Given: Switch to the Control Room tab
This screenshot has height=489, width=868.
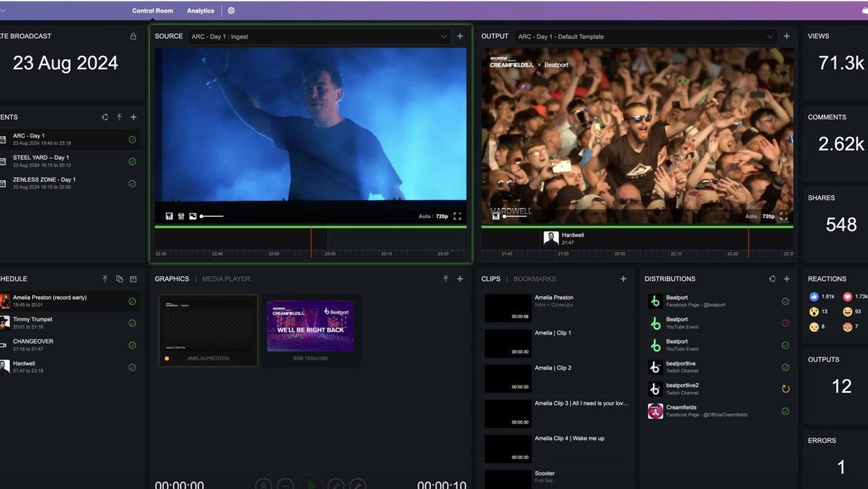Looking at the screenshot, I should point(153,11).
